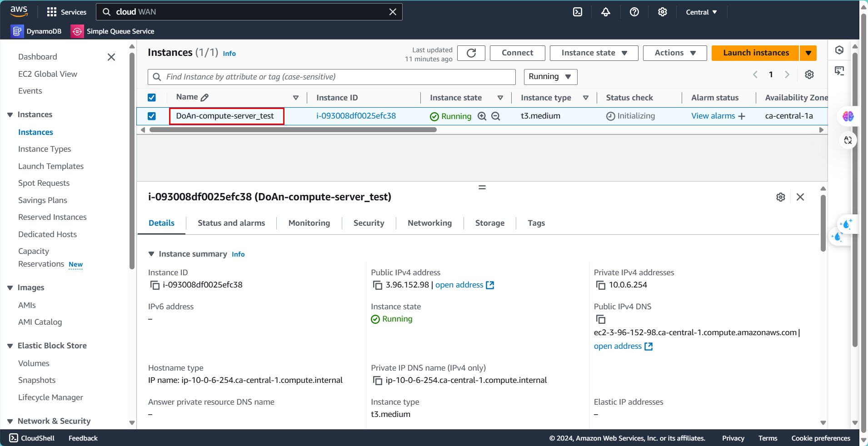Open the notifications bell
868x446 pixels.
(x=606, y=12)
